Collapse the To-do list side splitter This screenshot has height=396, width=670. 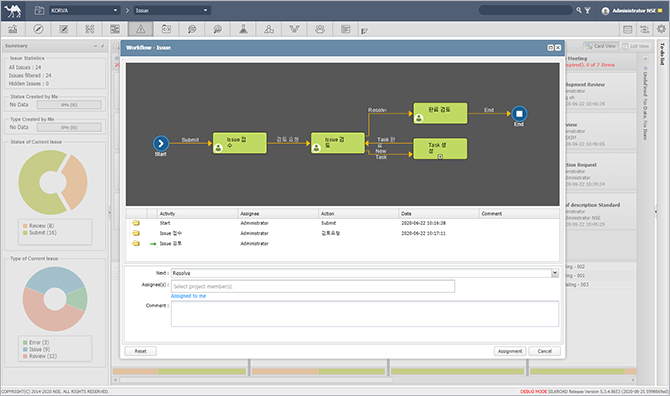[x=655, y=211]
